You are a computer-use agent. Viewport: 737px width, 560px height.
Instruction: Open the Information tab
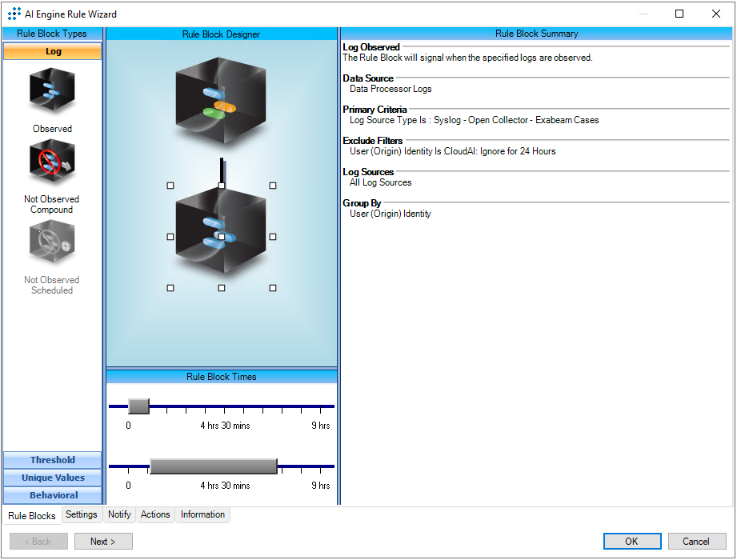(x=202, y=514)
